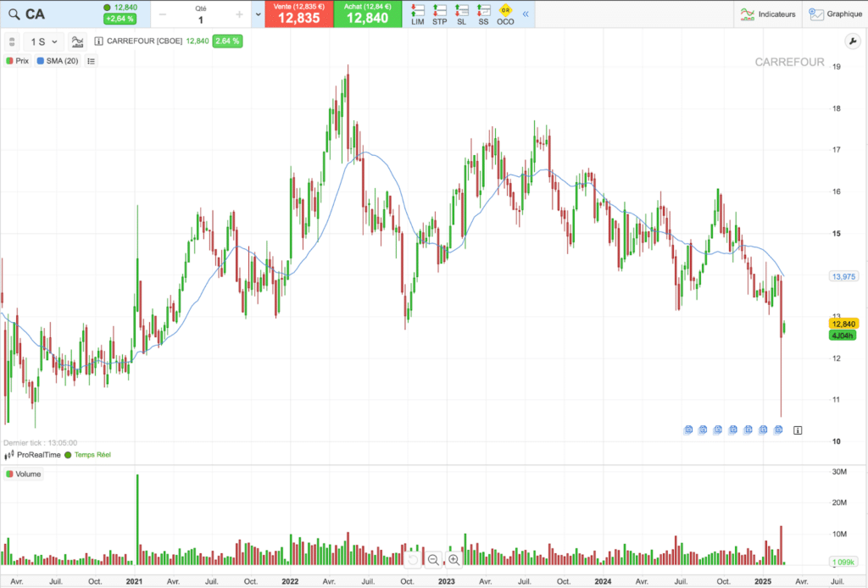The image size is (868, 588).
Task: Click the 2024 time axis label
Action: tap(603, 581)
